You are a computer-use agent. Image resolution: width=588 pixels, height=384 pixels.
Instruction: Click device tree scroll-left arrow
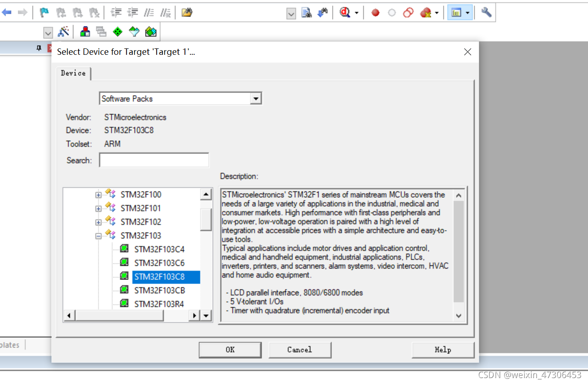click(x=69, y=316)
